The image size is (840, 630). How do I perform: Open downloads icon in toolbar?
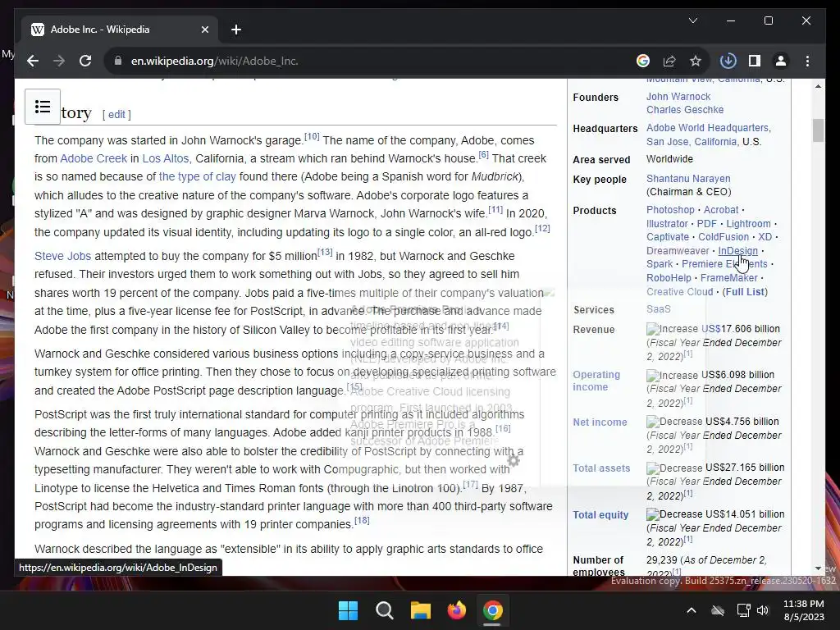pyautogui.click(x=728, y=61)
